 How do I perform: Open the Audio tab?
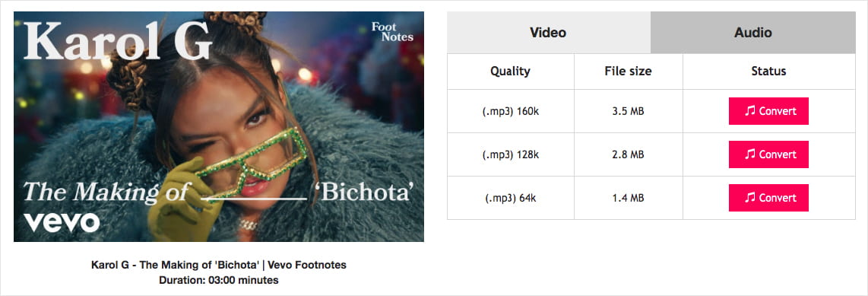pos(753,33)
